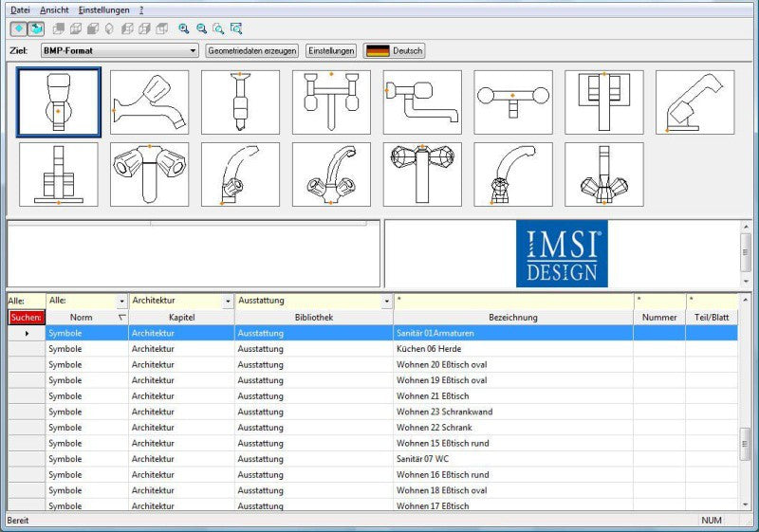Select the tall curved spout with single knob thumbnail
The height and width of the screenshot is (532, 759).
(241, 174)
